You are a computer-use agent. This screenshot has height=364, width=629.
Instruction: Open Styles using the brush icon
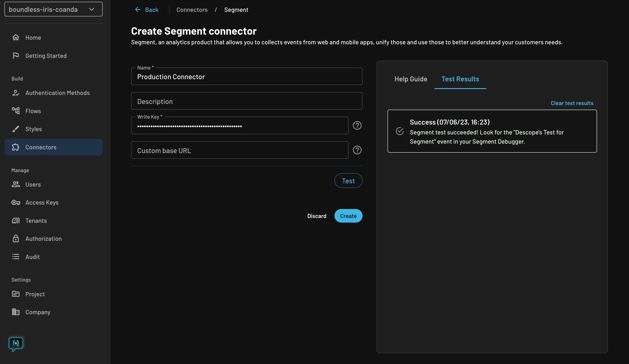coord(16,129)
